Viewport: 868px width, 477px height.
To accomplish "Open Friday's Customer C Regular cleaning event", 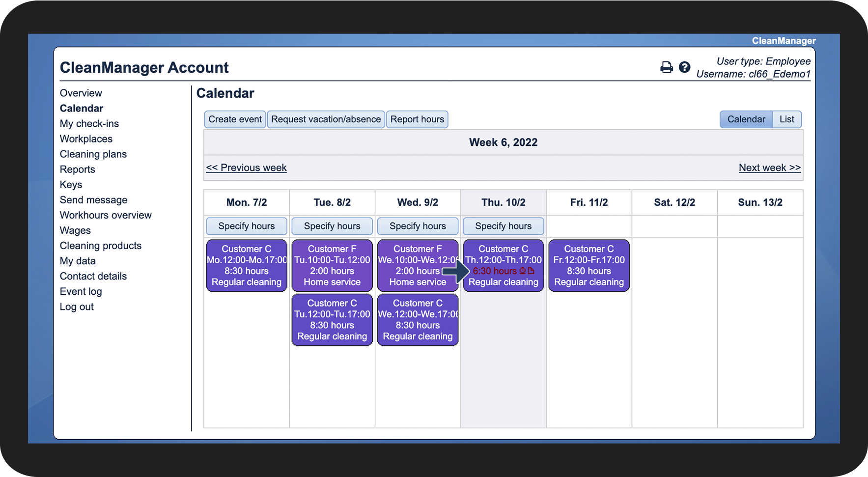I will click(x=588, y=265).
